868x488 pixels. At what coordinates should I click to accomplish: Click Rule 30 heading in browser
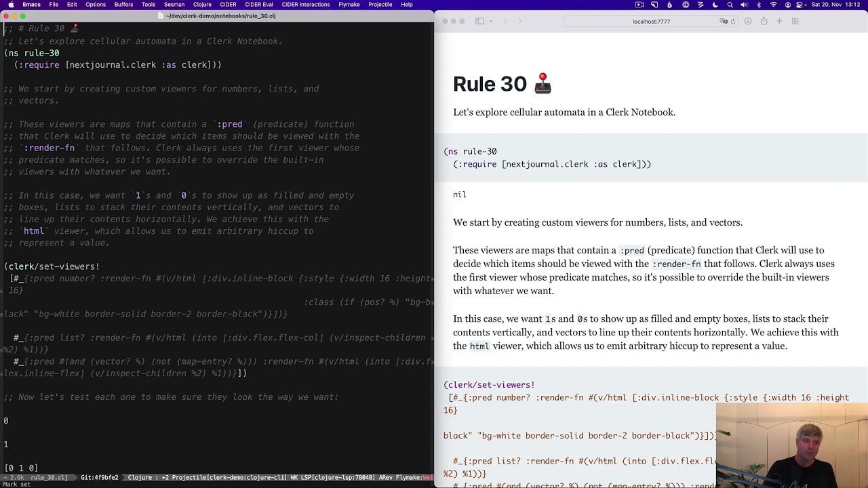click(502, 84)
